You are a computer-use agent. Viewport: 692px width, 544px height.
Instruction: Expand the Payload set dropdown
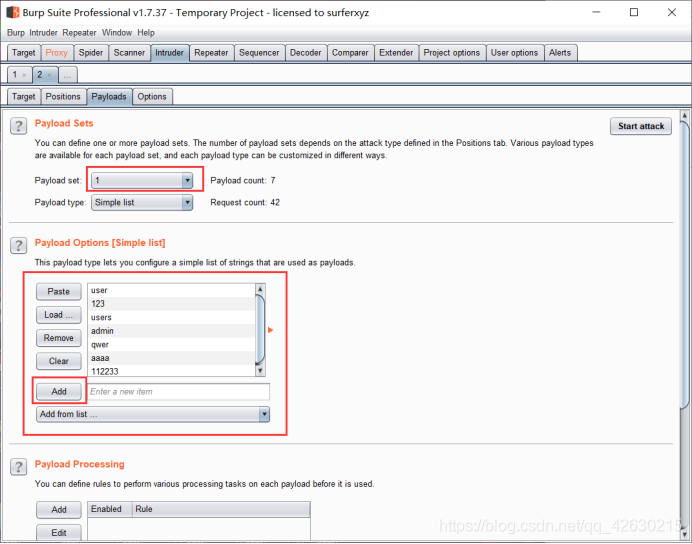188,180
